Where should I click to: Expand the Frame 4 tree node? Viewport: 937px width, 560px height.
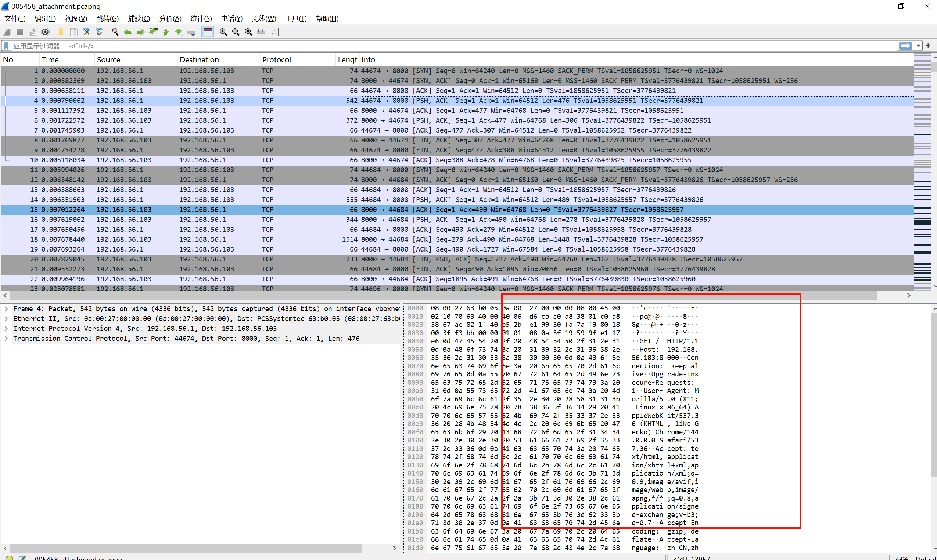pyautogui.click(x=6, y=309)
